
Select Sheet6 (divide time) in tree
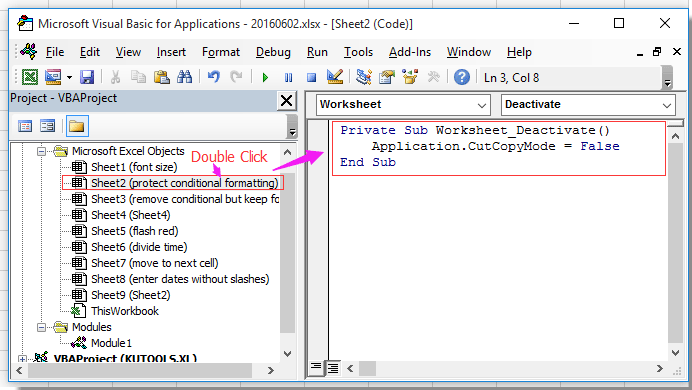pos(139,247)
